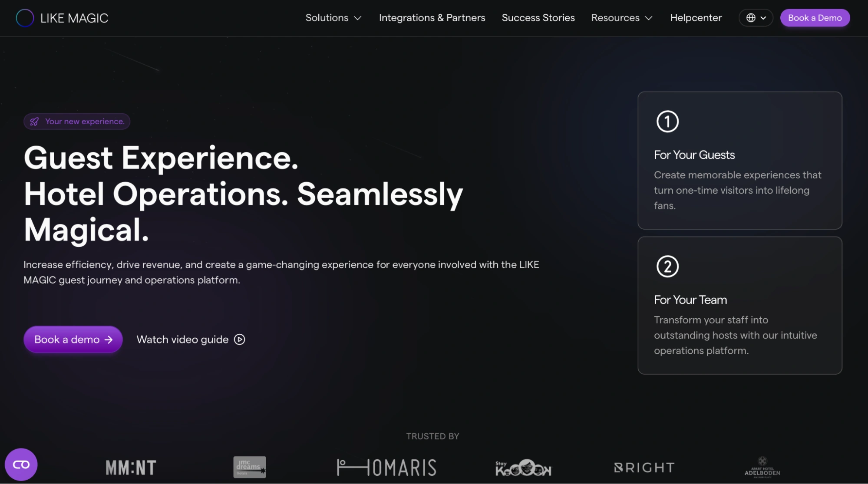
Task: Click the play icon beside Watch video guide
Action: [x=240, y=339]
